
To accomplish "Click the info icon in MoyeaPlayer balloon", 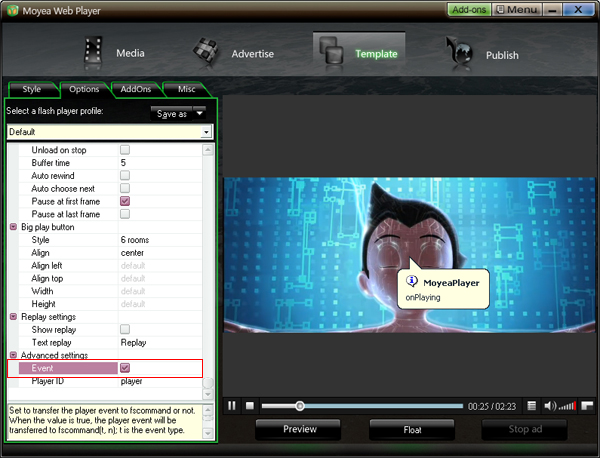I will [412, 282].
